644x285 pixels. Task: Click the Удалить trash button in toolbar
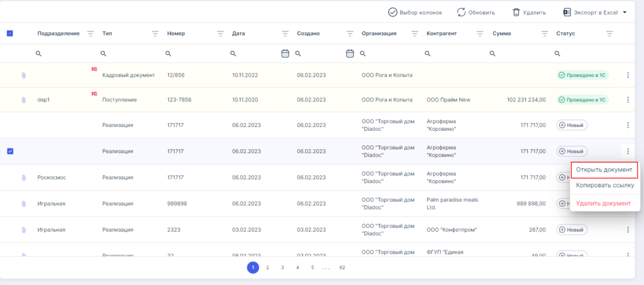point(529,13)
